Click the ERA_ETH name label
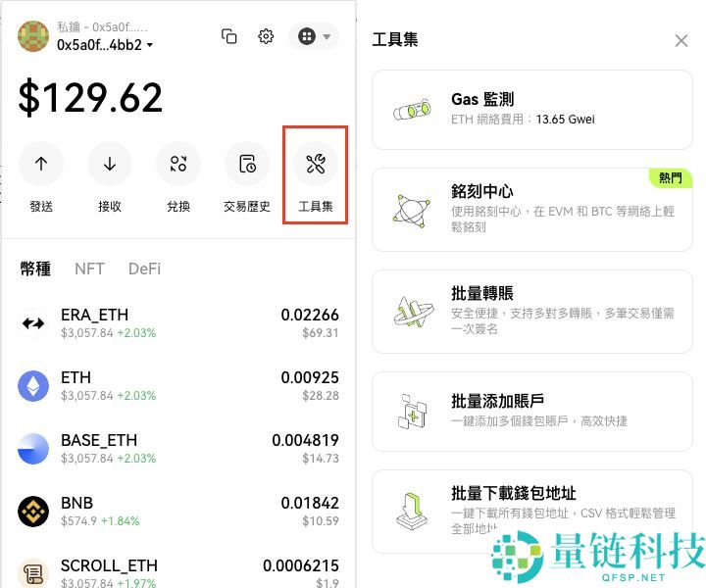The image size is (706, 588). click(94, 315)
